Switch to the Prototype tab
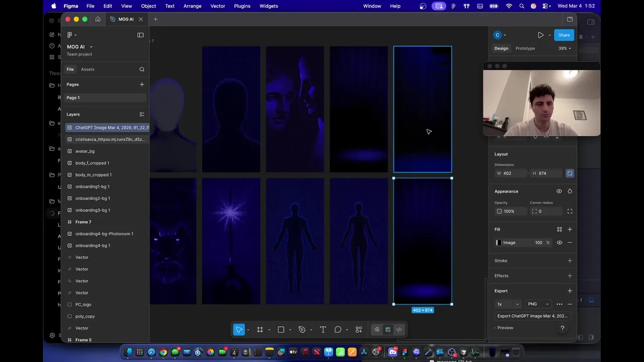644x362 pixels. pos(525,48)
